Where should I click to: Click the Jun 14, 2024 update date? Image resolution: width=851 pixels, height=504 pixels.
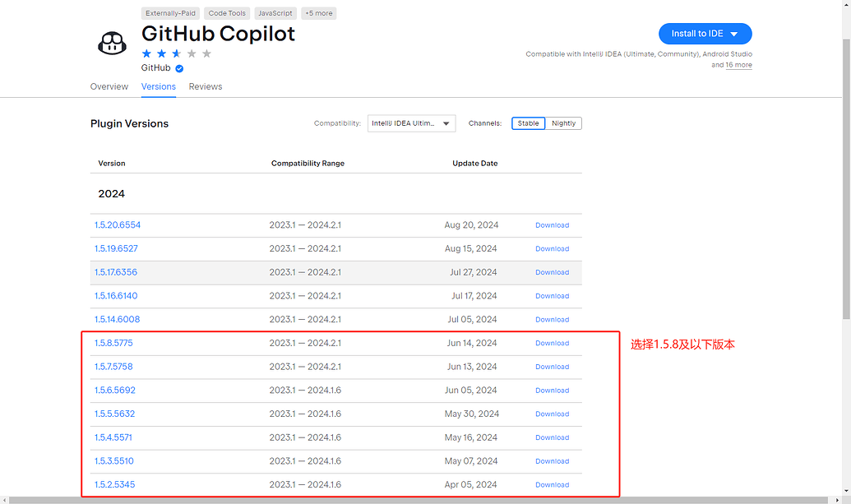(x=472, y=343)
